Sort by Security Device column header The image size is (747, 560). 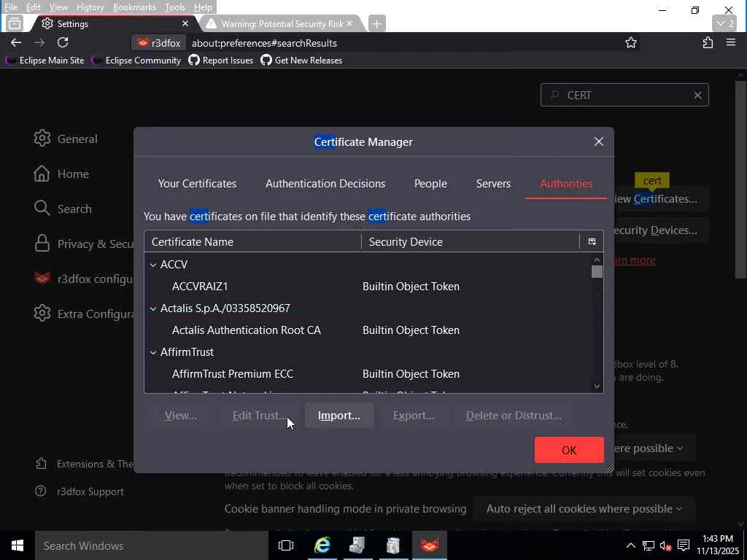click(x=471, y=242)
